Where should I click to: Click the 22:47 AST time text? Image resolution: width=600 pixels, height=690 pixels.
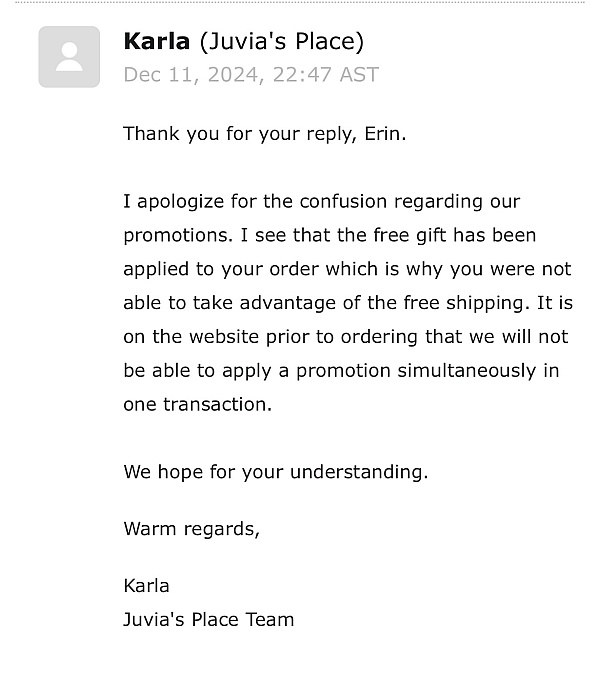tap(326, 74)
